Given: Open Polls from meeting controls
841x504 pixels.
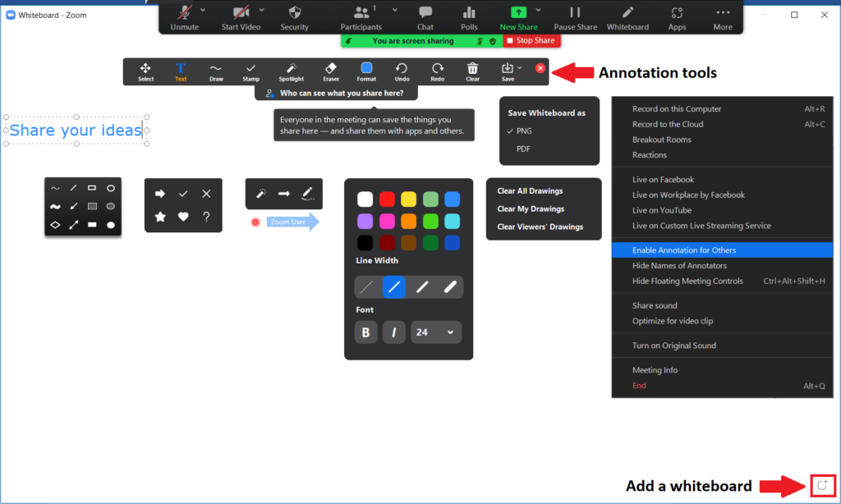Looking at the screenshot, I should coord(469,18).
